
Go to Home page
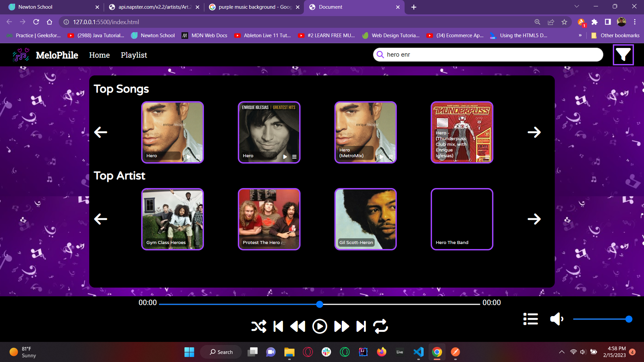pos(99,55)
